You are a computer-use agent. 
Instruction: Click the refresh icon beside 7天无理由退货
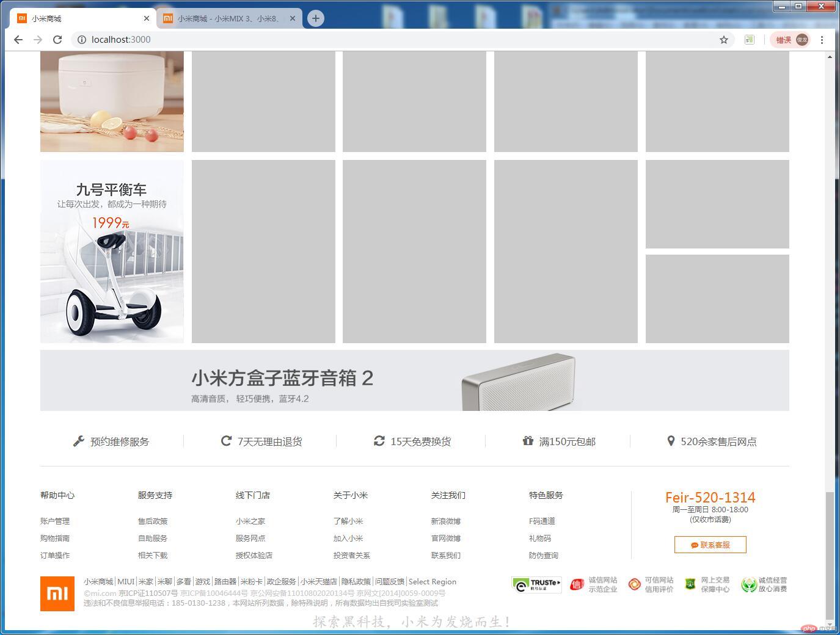coord(226,441)
